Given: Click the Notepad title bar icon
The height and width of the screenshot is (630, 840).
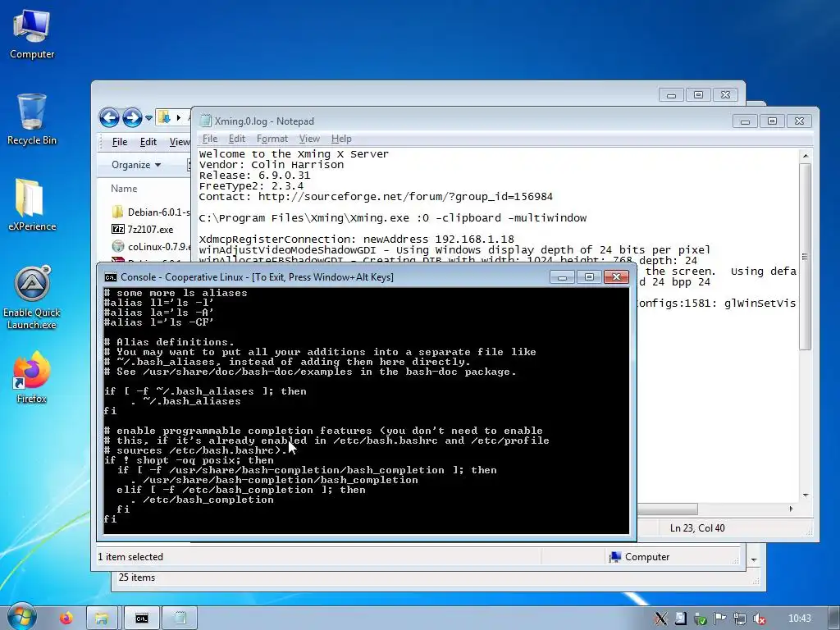Looking at the screenshot, I should pos(205,121).
